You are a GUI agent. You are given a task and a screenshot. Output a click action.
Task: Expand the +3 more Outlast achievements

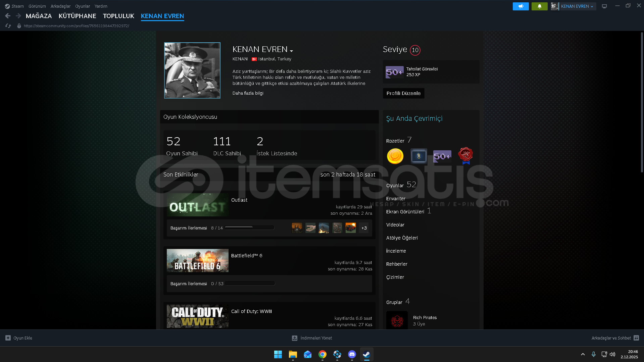tap(364, 228)
